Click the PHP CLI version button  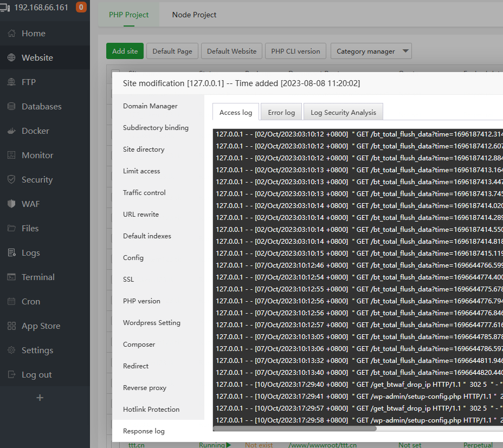coord(295,51)
